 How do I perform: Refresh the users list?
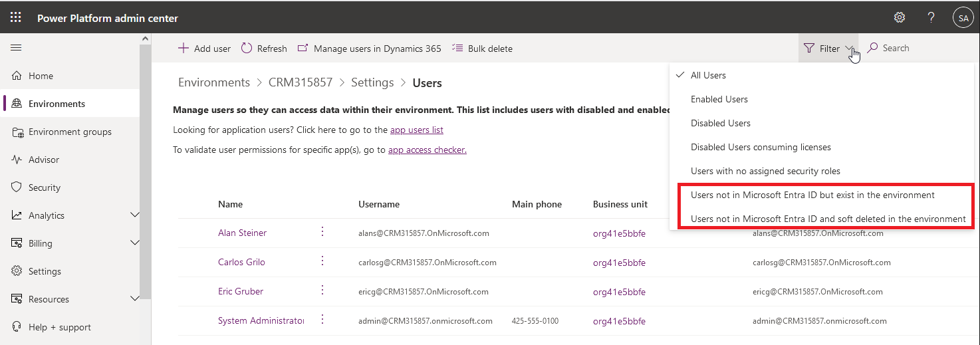click(x=264, y=49)
